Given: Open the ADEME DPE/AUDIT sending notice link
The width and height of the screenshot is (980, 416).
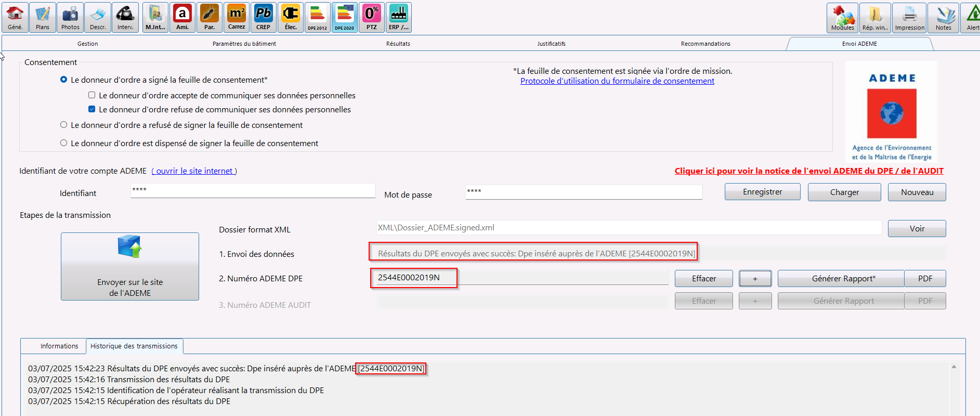Looking at the screenshot, I should point(809,171).
